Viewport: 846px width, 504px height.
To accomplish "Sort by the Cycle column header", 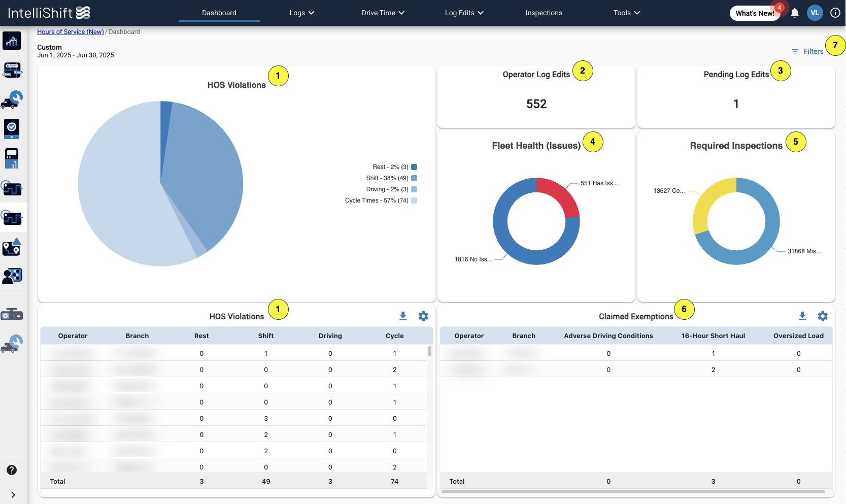I will (x=395, y=336).
